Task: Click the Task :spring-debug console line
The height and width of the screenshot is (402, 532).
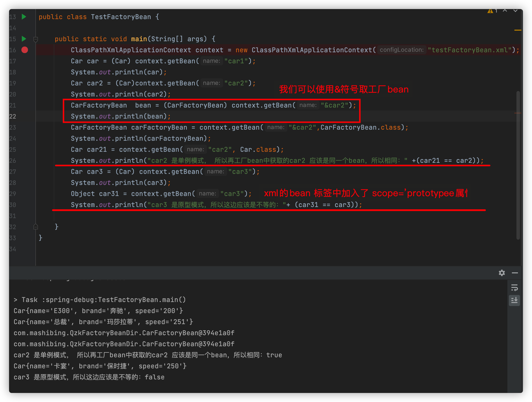Action: (100, 300)
